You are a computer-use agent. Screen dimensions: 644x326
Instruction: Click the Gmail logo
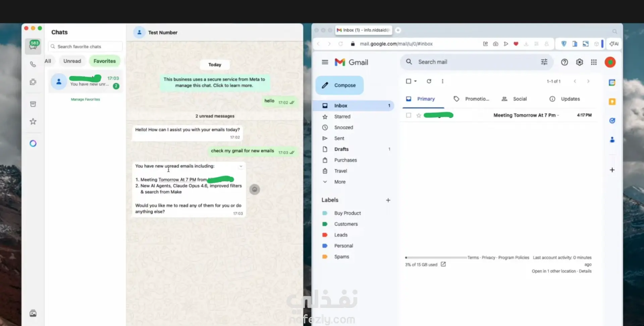351,62
